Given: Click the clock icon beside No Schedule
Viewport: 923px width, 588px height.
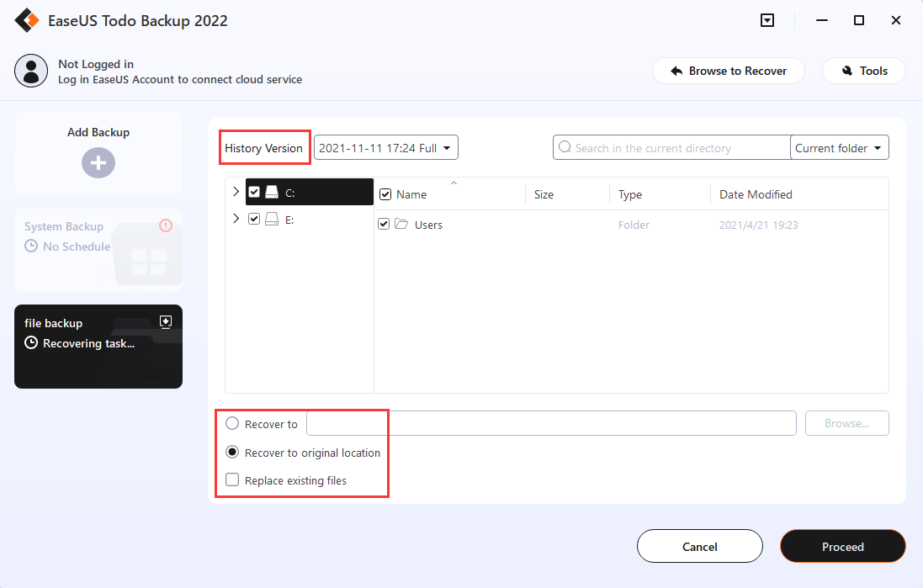Looking at the screenshot, I should [x=31, y=246].
